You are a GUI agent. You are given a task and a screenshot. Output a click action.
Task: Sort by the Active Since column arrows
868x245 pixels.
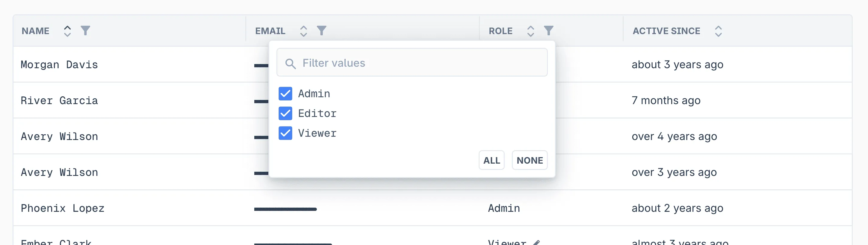point(718,31)
